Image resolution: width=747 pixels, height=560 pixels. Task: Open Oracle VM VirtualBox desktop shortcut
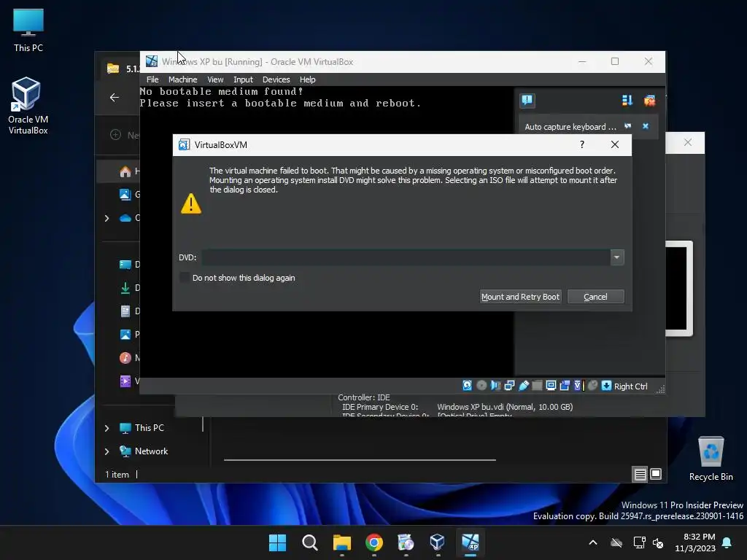coord(28,106)
